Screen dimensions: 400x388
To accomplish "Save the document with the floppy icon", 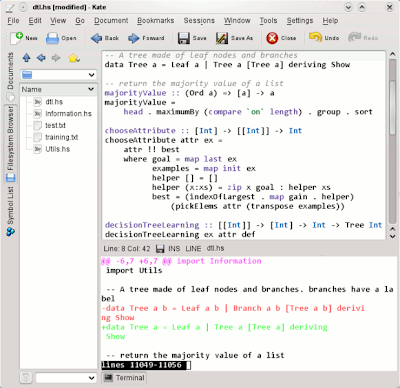I will click(184, 38).
